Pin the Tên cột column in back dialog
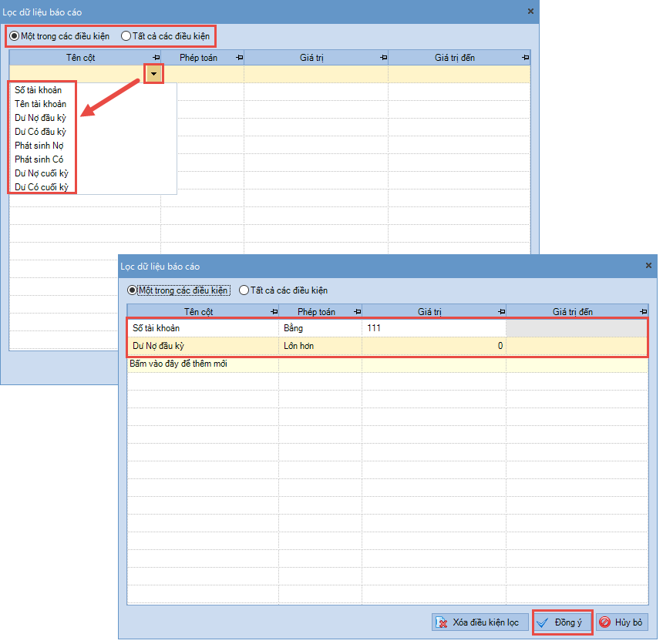The width and height of the screenshot is (663, 644). [156, 58]
